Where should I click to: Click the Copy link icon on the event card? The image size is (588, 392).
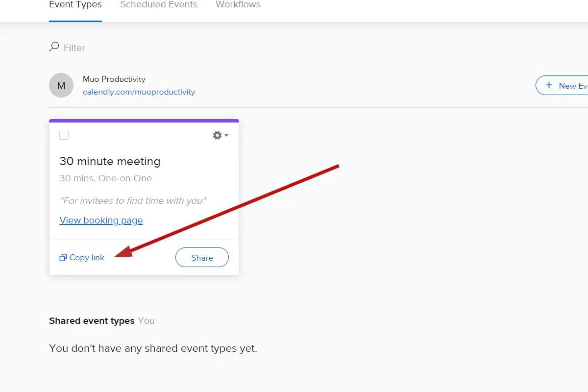coord(63,257)
